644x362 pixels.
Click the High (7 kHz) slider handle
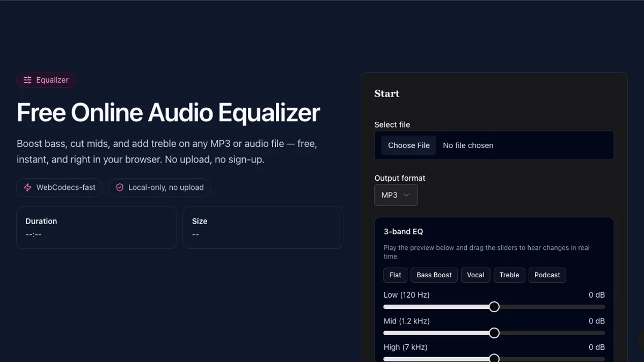coord(494,358)
